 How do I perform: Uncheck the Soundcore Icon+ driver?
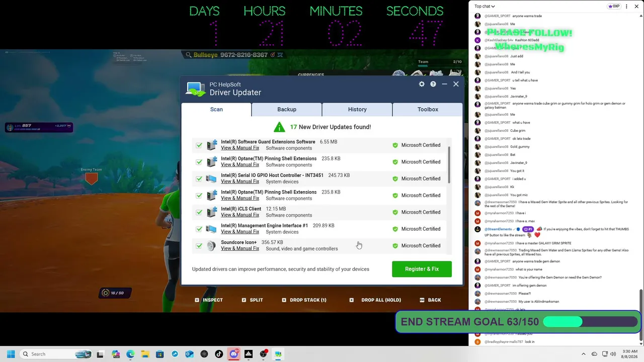(199, 246)
